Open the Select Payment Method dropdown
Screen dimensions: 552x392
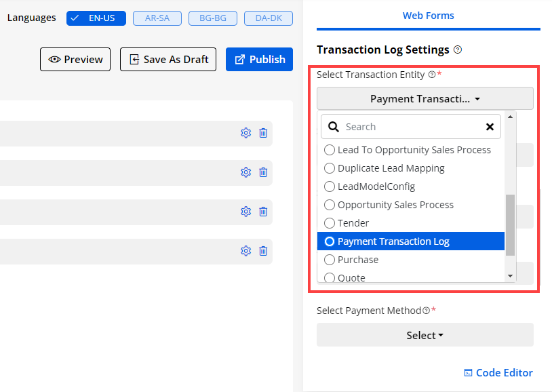pos(425,335)
